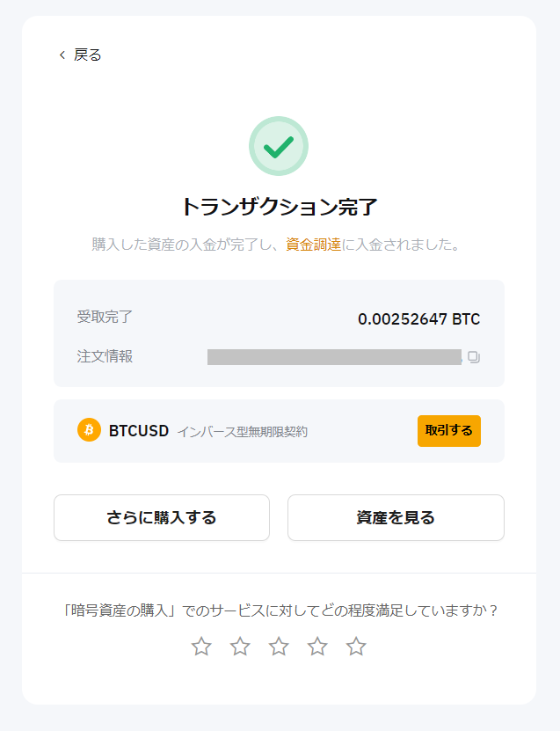Open assets with 資産を見る button
Screen dimensions: 560x731
tap(396, 517)
